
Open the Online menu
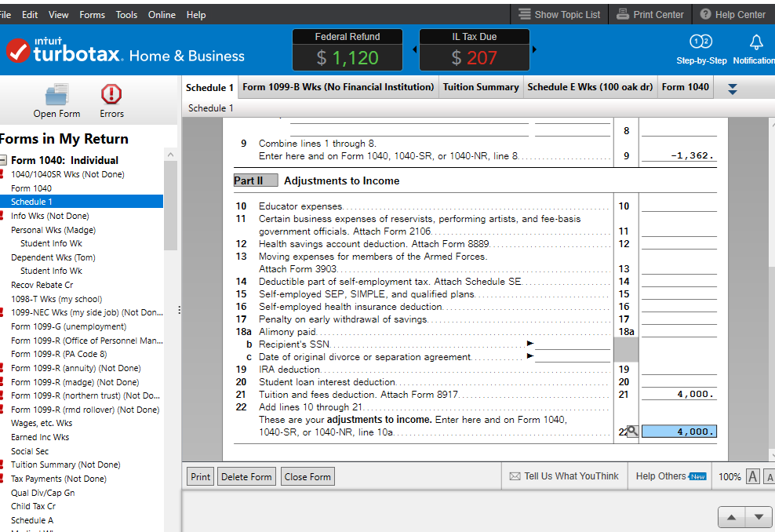point(162,15)
